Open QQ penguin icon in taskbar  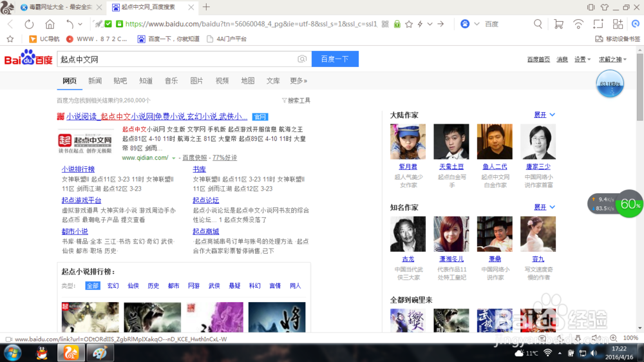[x=42, y=353]
